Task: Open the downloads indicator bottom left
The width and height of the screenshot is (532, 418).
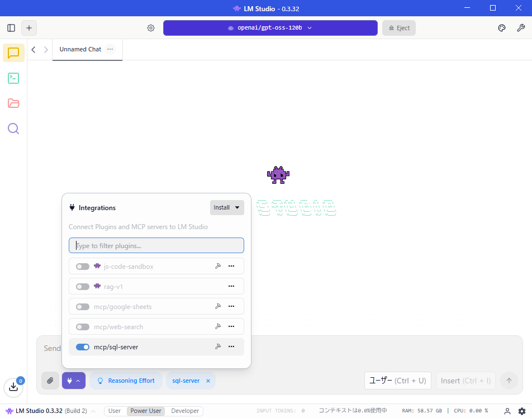Action: click(13, 387)
